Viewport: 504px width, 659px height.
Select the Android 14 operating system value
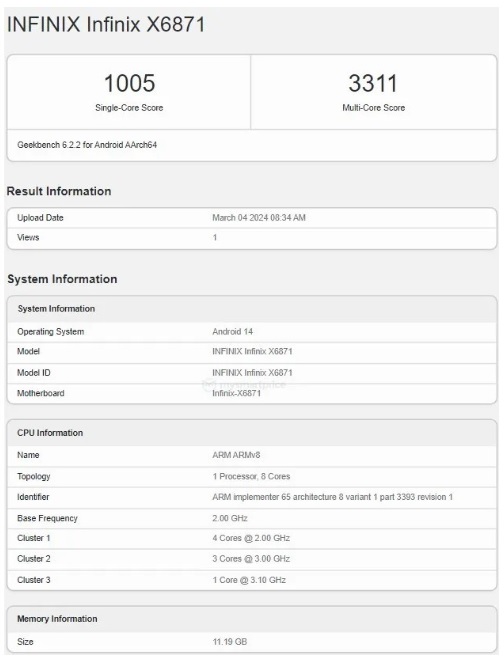point(232,332)
